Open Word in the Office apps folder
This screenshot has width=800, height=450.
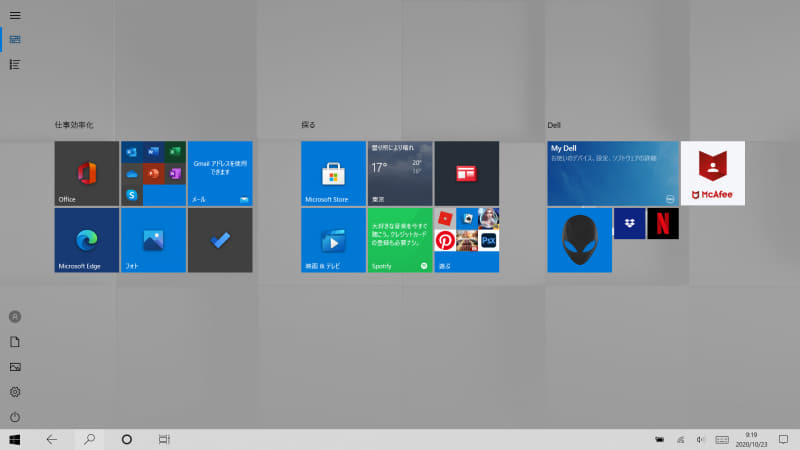[154, 152]
